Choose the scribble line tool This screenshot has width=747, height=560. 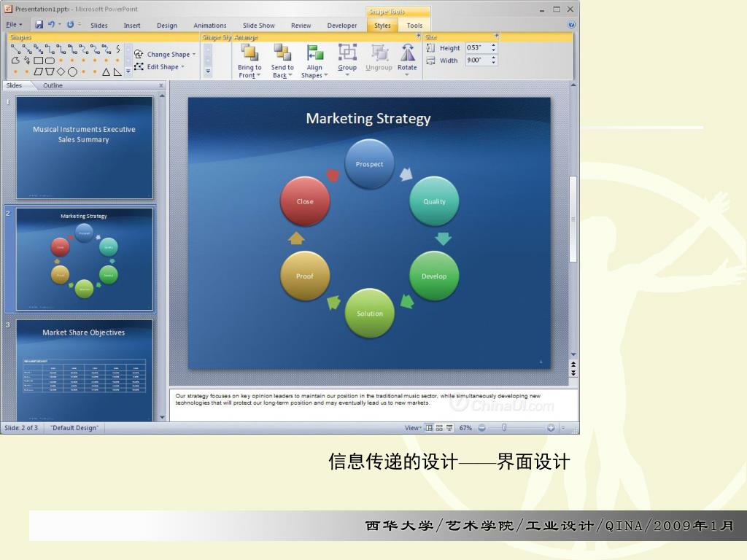(x=27, y=61)
